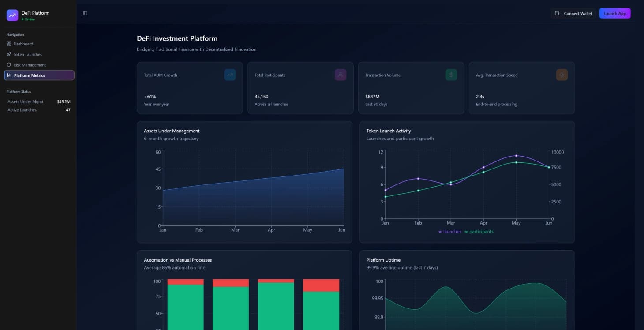The image size is (644, 330).
Task: Click the dollar icon on Transaction Volume card
Action: 451,75
